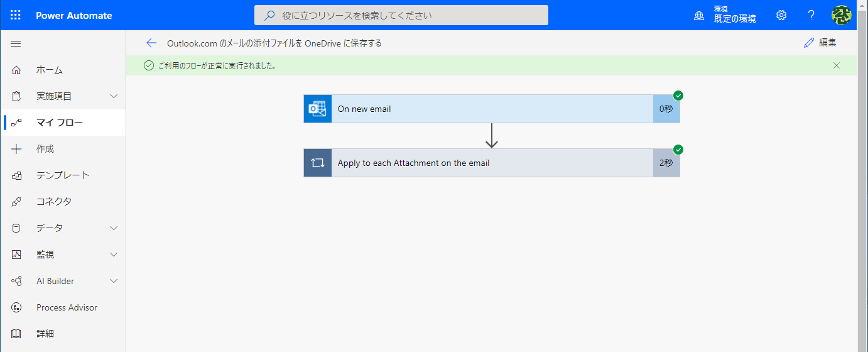Click the green check in success banner
The width and height of the screenshot is (868, 352).
pos(149,65)
